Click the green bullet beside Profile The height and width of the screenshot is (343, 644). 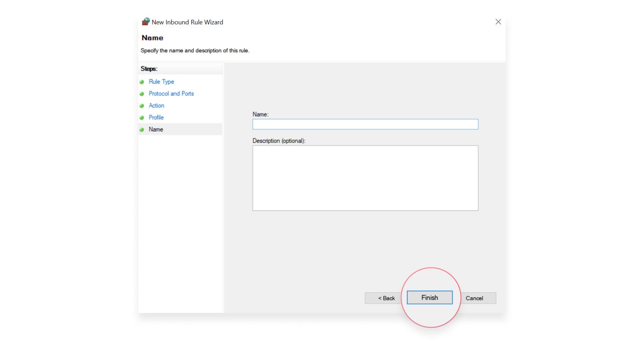(x=142, y=118)
